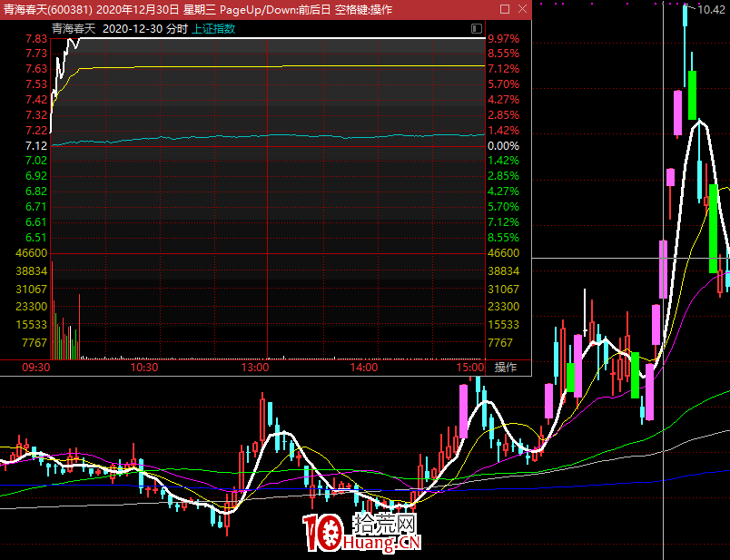This screenshot has height=560, width=730.
Task: Select the 13:00 time axis marker
Action: click(x=255, y=368)
